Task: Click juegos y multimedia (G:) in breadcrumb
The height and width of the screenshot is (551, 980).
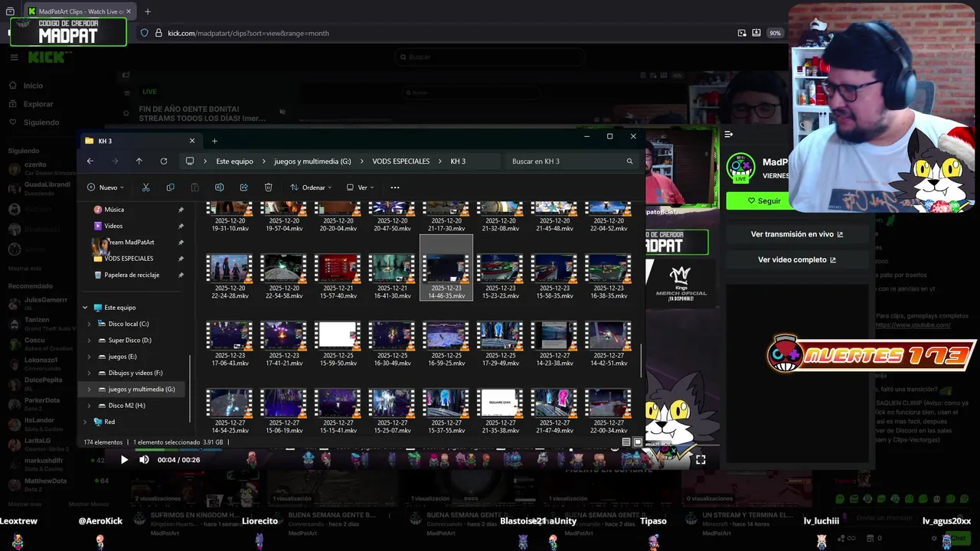Action: (312, 161)
